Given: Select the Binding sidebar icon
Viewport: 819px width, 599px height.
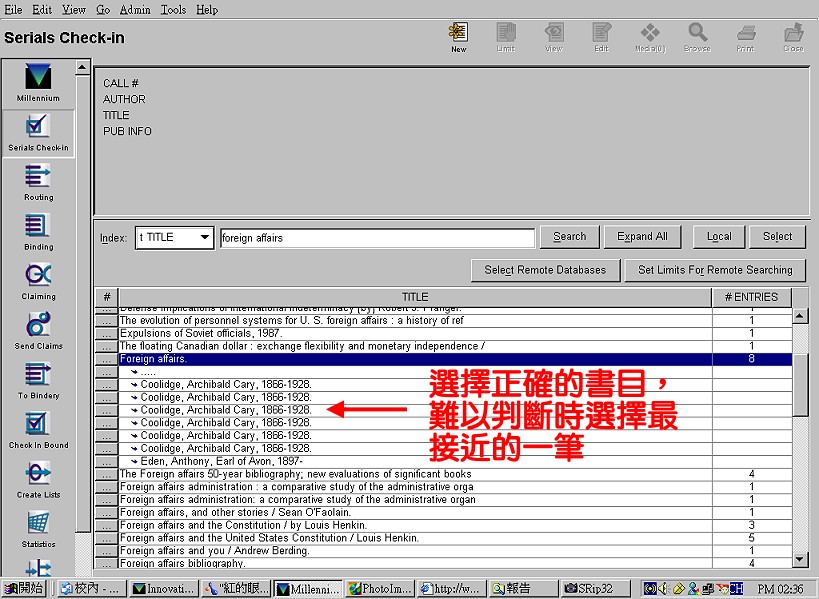Looking at the screenshot, I should (x=38, y=231).
